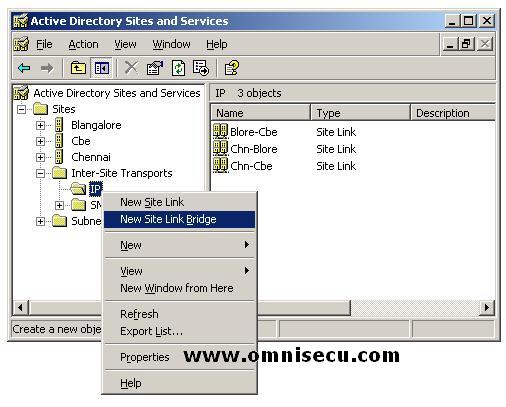The height and width of the screenshot is (407, 506).
Task: Click the Chennai site building icon
Action: click(x=59, y=157)
